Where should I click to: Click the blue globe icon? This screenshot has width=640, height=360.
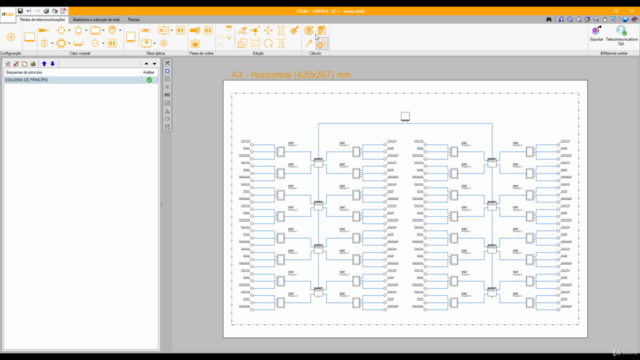tap(625, 20)
